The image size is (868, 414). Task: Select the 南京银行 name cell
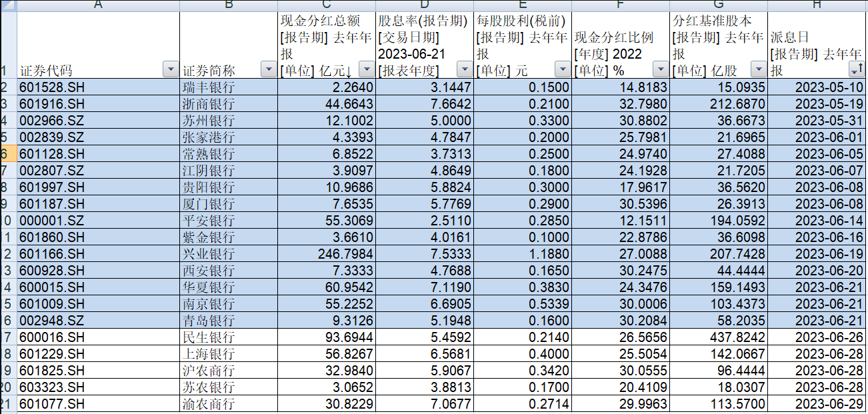tap(229, 303)
